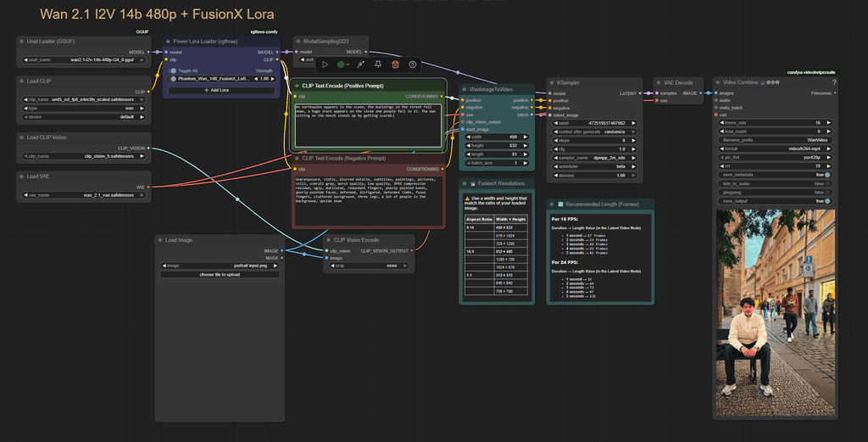This screenshot has height=442, width=868.
Task: Open node help with question icon
Action: 413,64
